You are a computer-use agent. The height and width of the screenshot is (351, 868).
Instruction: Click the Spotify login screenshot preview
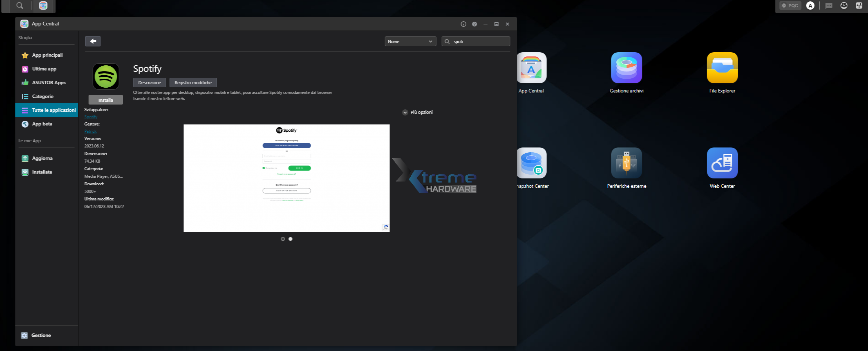click(286, 178)
